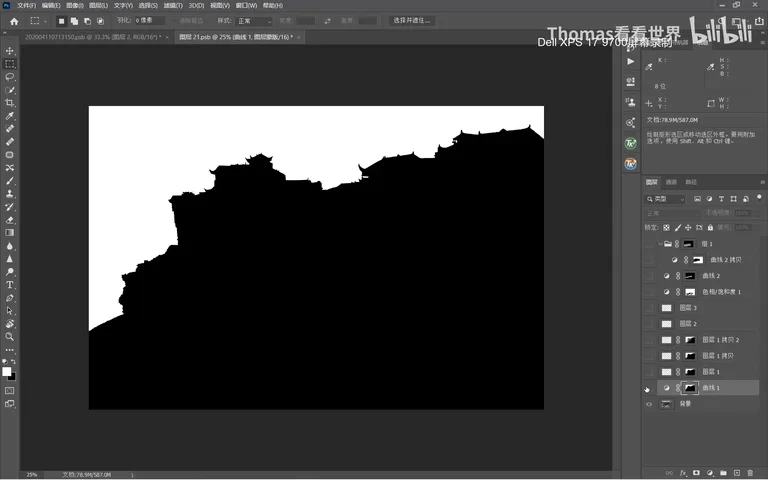Viewport: 768px width, 480px height.
Task: Switch to the 通道 channels tab
Action: 671,182
